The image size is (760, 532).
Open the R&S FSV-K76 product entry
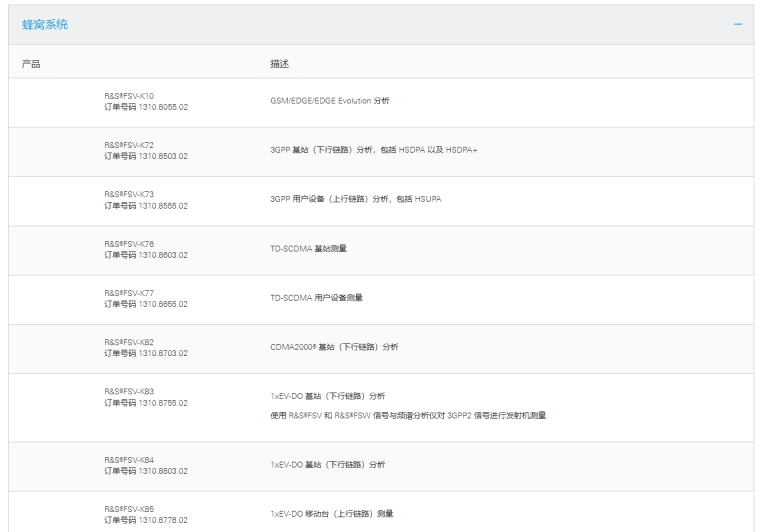tap(129, 243)
